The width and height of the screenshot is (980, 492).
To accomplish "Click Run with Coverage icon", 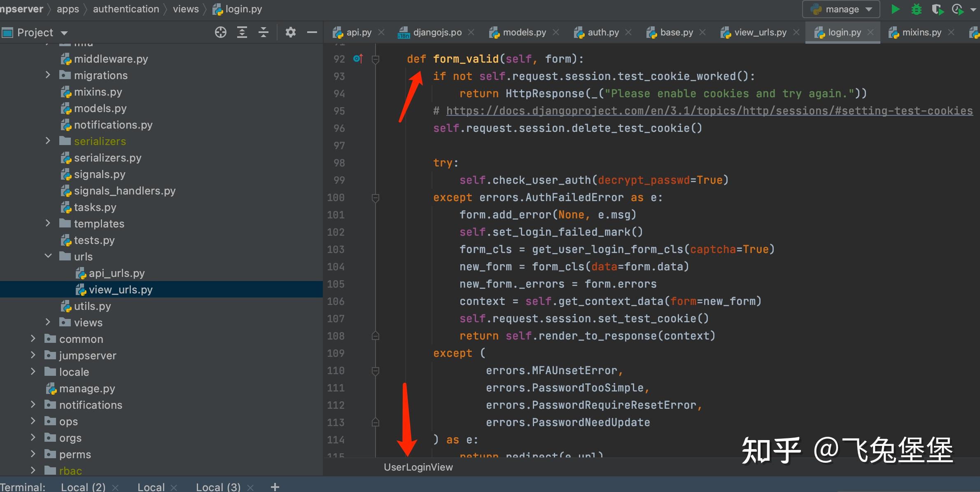I will 937,9.
